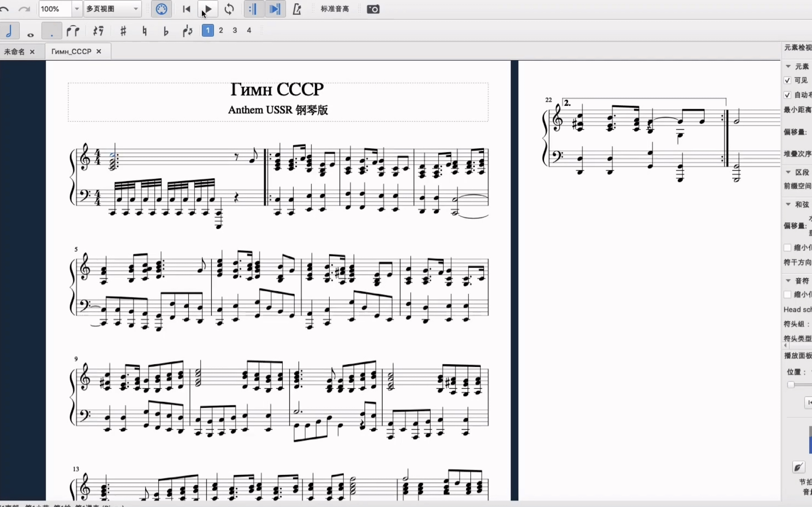The width and height of the screenshot is (812, 507).
Task: Select voice 2 button
Action: click(x=221, y=30)
